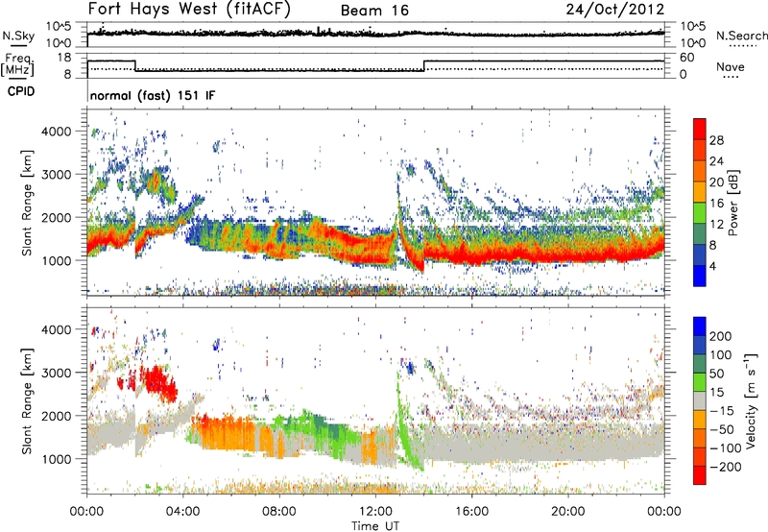
Task: Click the 'N.Sky' legend label
Action: [18, 36]
